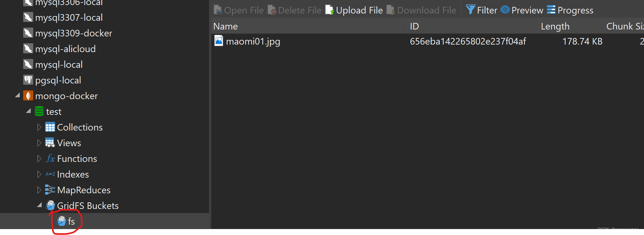This screenshot has height=235, width=644.
Task: Open the pgsql-local connection
Action: pyautogui.click(x=58, y=80)
